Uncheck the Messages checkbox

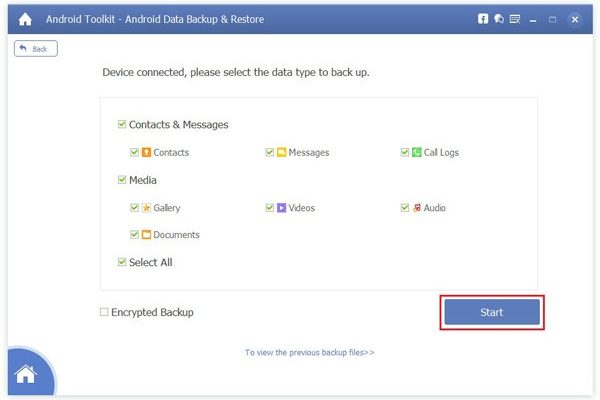point(270,153)
